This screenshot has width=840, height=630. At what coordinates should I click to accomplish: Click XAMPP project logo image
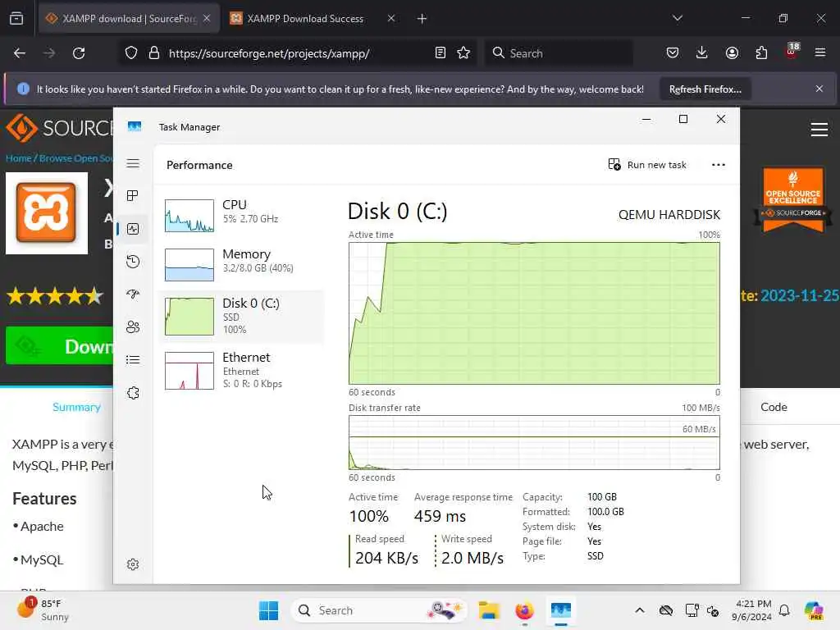click(x=47, y=213)
